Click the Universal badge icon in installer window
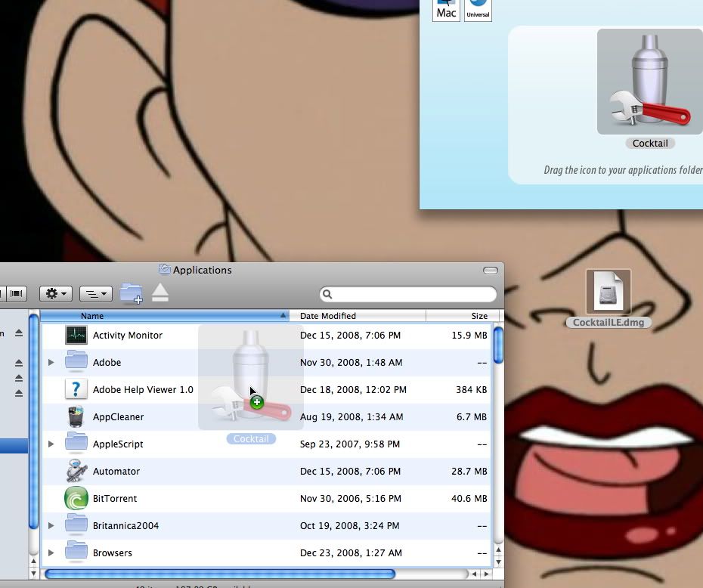 (x=478, y=10)
